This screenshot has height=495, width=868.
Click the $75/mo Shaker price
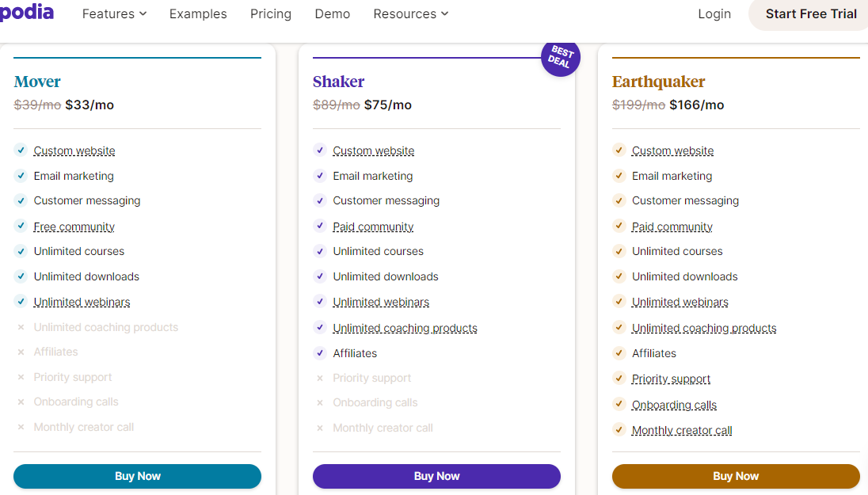pyautogui.click(x=387, y=105)
